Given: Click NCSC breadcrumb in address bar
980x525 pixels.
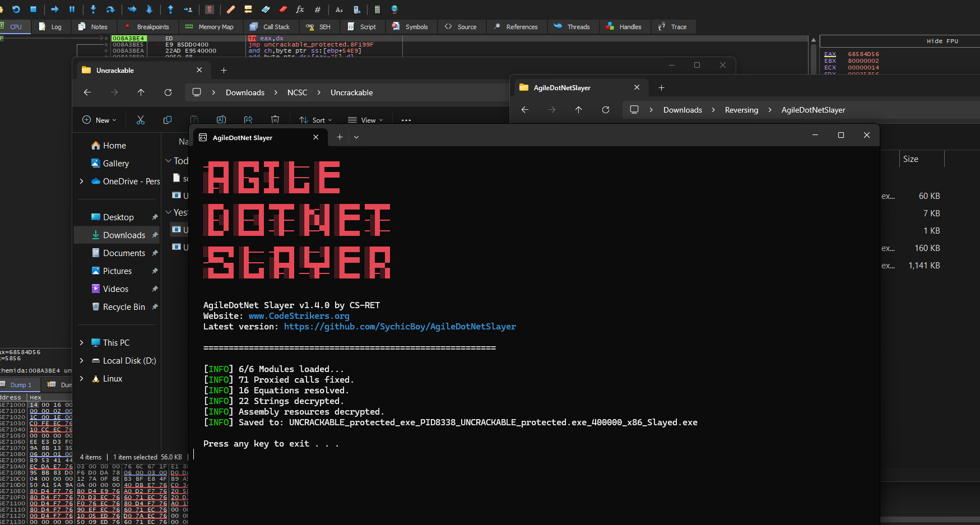Looking at the screenshot, I should (x=297, y=92).
